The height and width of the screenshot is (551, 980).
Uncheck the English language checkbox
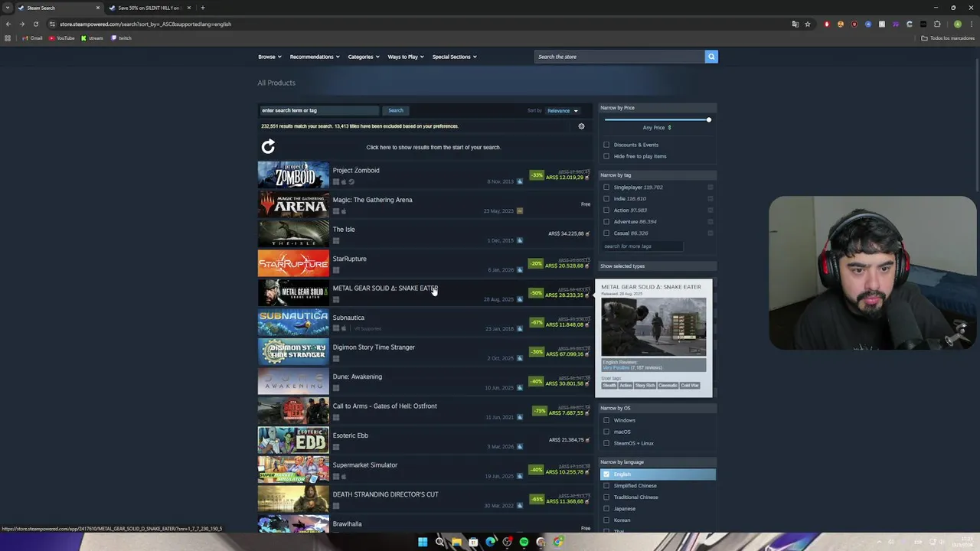(x=606, y=474)
